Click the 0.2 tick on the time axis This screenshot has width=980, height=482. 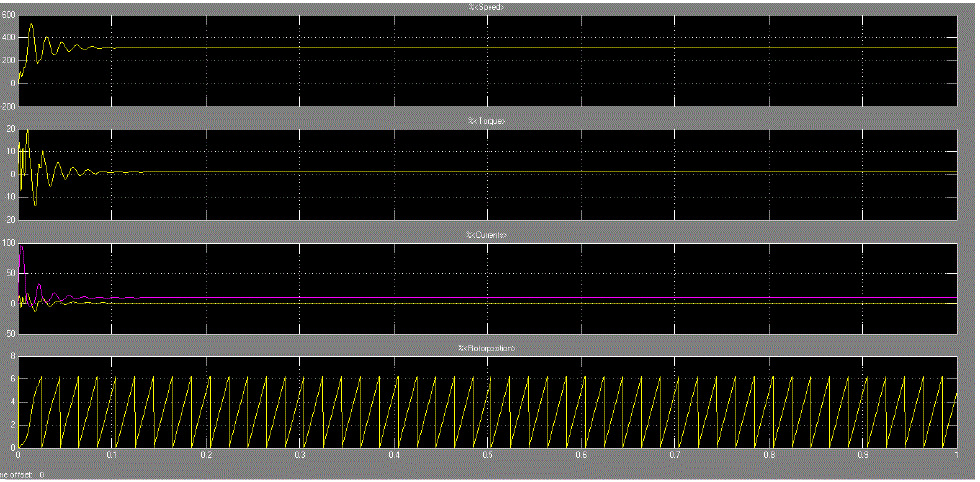(x=206, y=455)
